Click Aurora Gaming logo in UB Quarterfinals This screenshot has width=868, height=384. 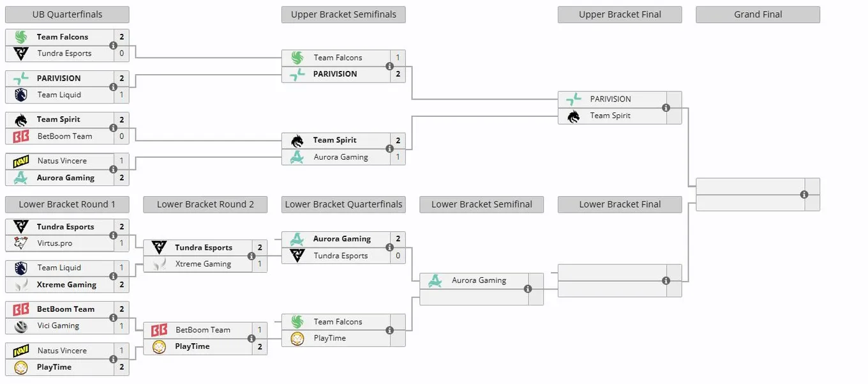click(21, 178)
